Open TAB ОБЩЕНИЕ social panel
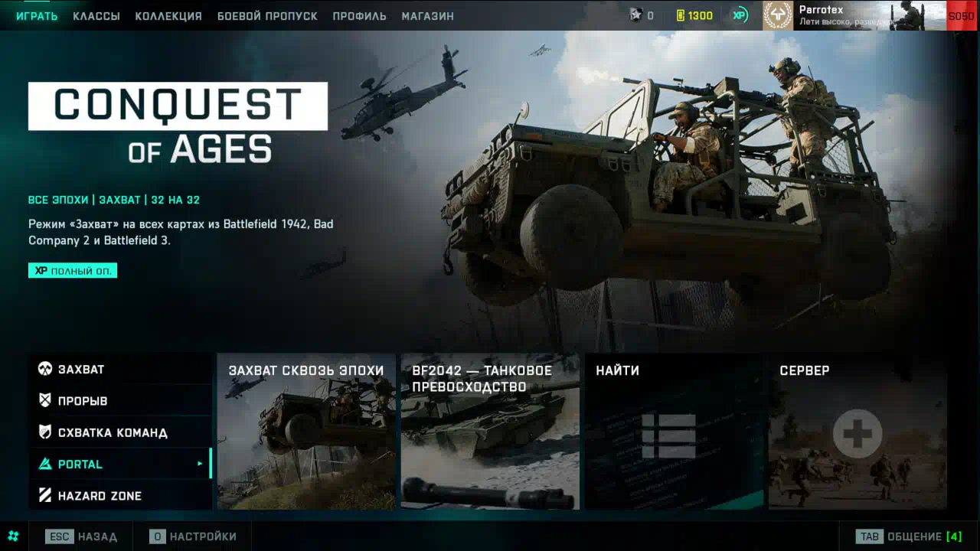The image size is (980, 551). coord(910,536)
